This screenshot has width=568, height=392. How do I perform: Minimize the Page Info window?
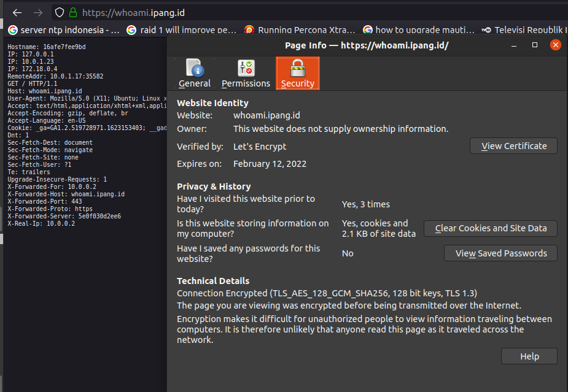514,45
